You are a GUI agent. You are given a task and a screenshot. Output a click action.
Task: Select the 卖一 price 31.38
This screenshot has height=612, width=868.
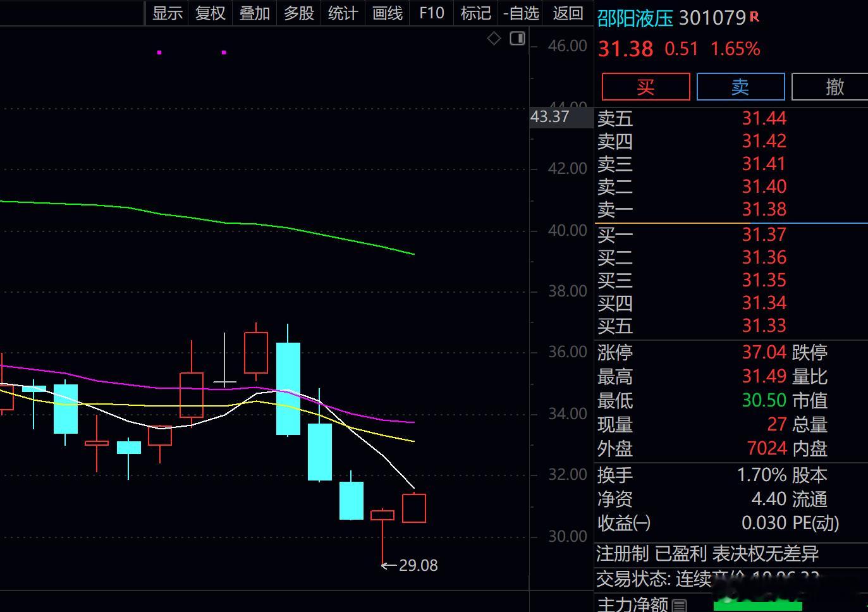coord(764,209)
